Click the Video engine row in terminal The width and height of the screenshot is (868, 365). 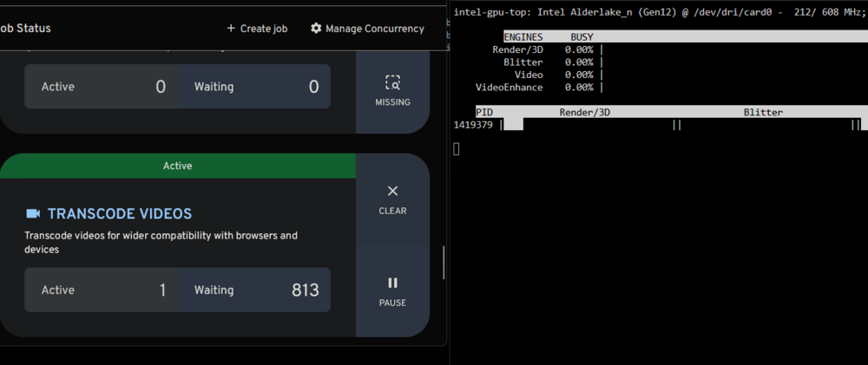(x=558, y=75)
